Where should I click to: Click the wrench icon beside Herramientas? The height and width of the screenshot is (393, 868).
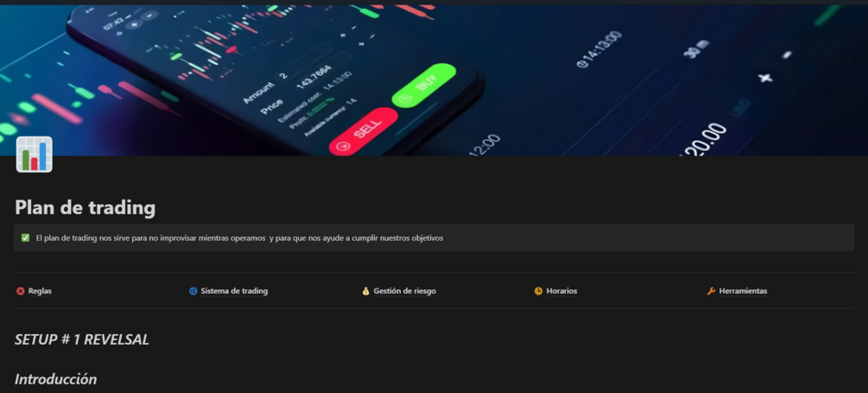[712, 291]
